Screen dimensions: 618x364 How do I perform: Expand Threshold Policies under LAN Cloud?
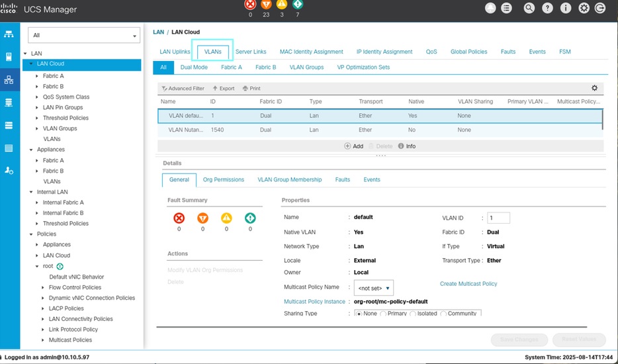(37, 118)
